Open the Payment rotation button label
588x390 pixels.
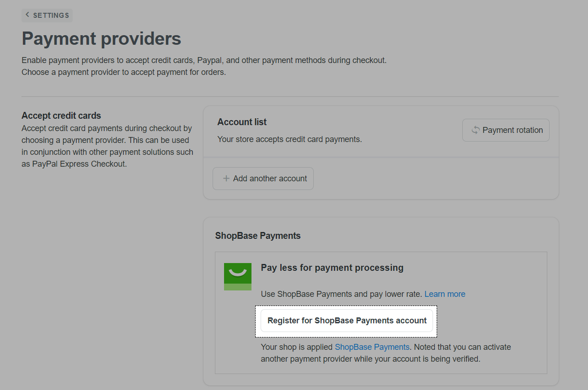coord(513,130)
